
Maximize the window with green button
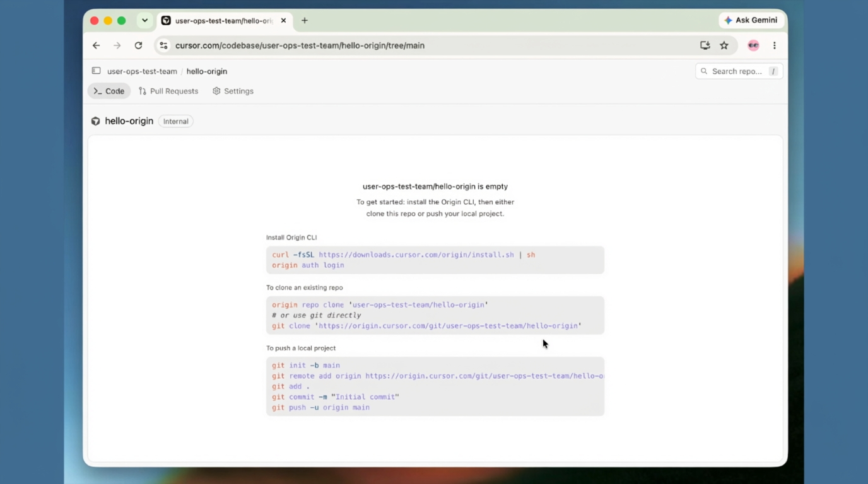click(x=122, y=21)
